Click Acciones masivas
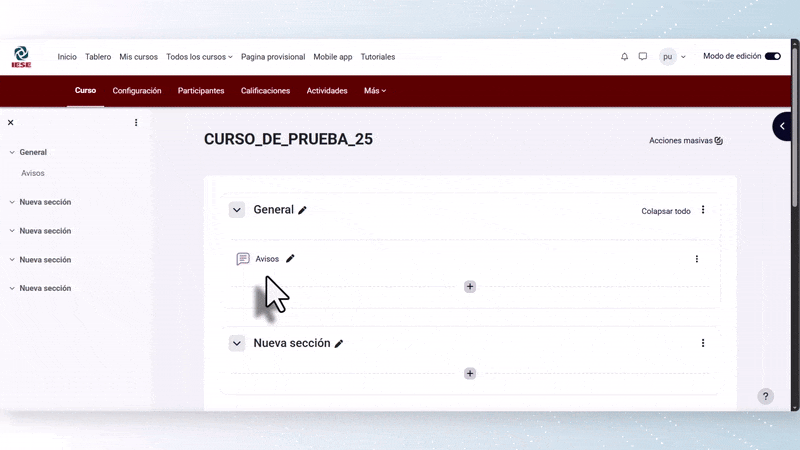This screenshot has width=800, height=450. (x=681, y=141)
